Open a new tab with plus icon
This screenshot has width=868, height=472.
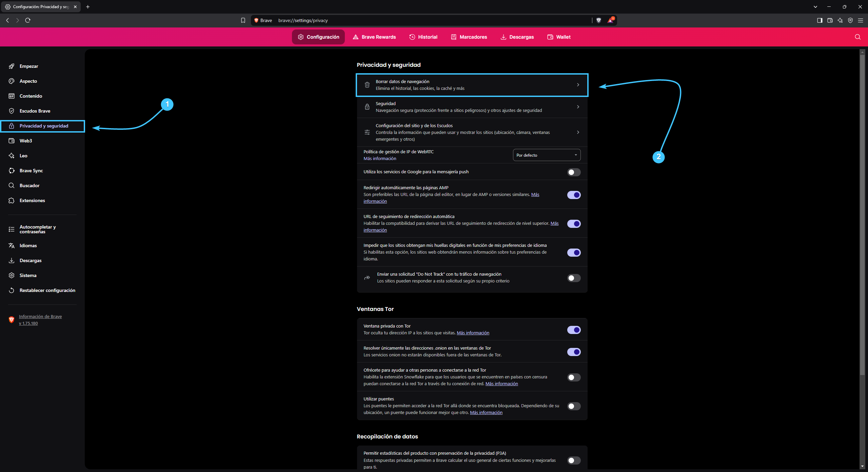88,7
